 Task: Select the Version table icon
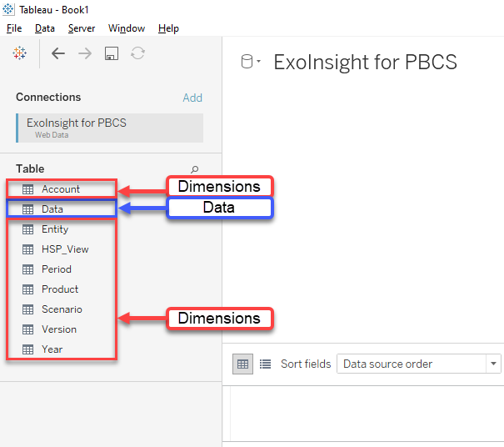pyautogui.click(x=27, y=329)
